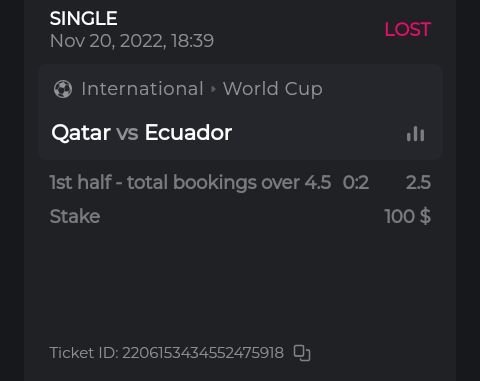Click the 100 $ stake amount

pyautogui.click(x=407, y=216)
